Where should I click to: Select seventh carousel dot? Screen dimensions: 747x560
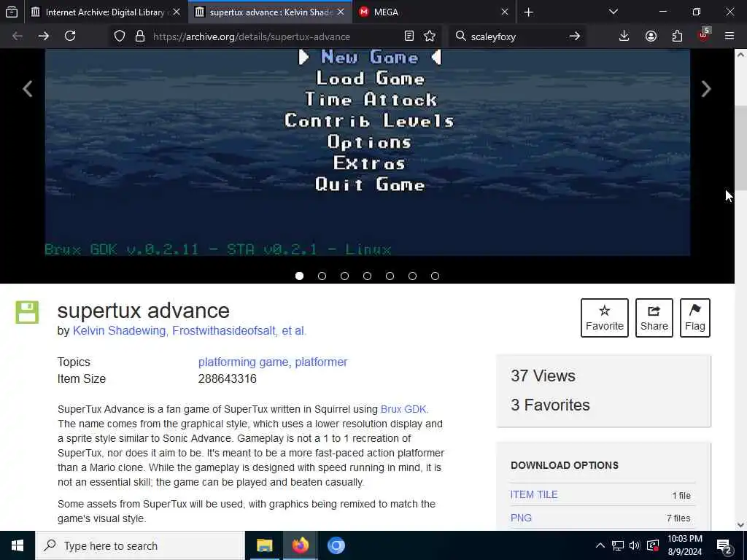[x=435, y=276]
